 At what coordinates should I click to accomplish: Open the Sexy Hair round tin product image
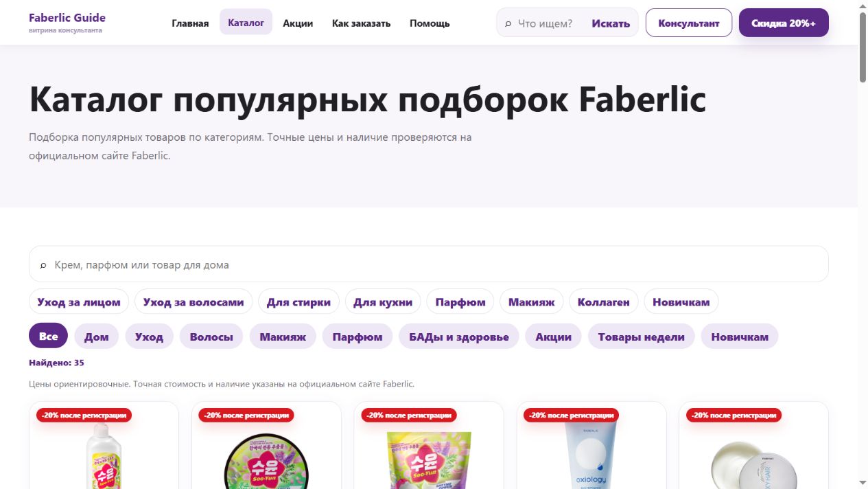click(754, 464)
